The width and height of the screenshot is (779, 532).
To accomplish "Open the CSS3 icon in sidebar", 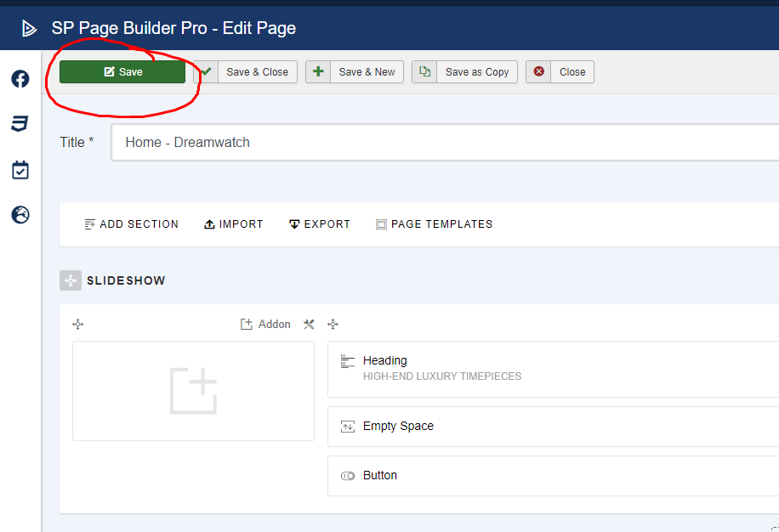I will (20, 123).
